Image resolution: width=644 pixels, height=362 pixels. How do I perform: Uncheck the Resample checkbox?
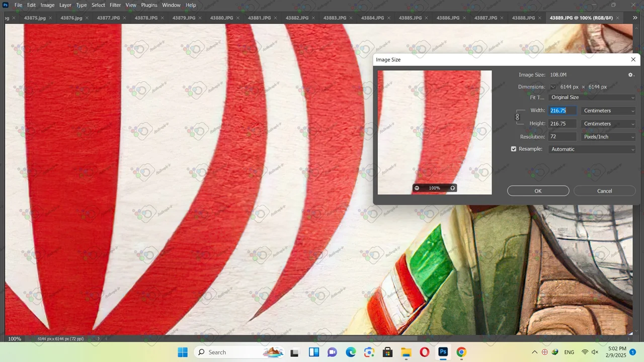[x=514, y=149]
